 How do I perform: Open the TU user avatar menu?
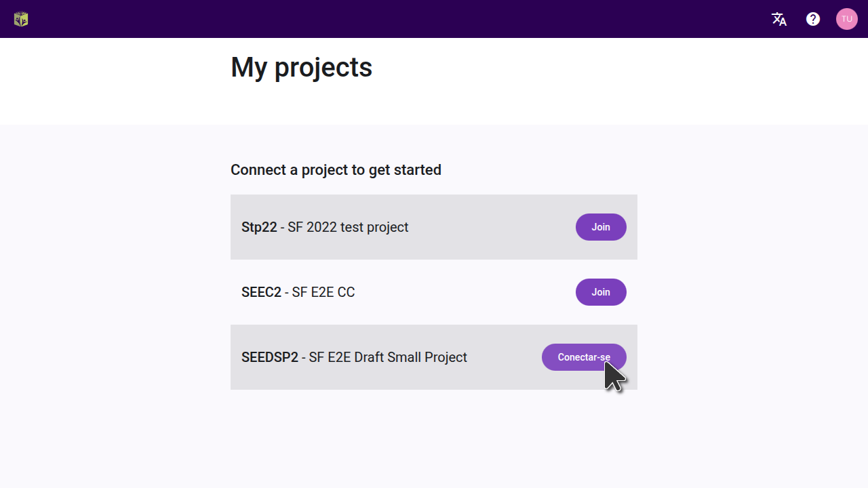coord(847,19)
